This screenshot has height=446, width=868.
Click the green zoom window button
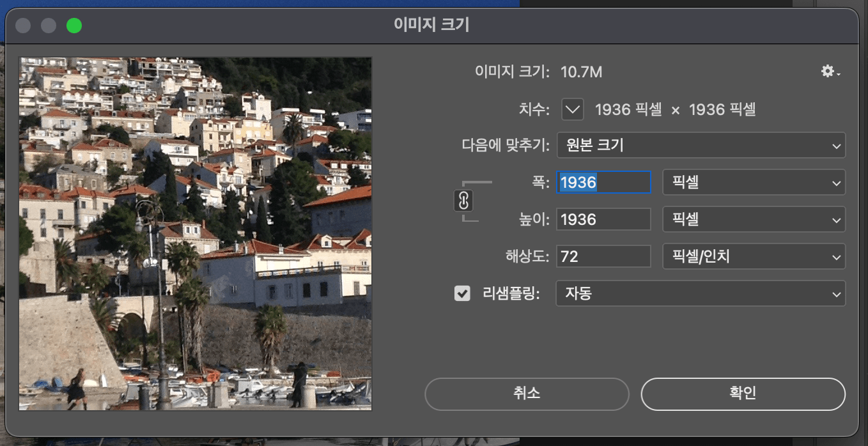(74, 26)
